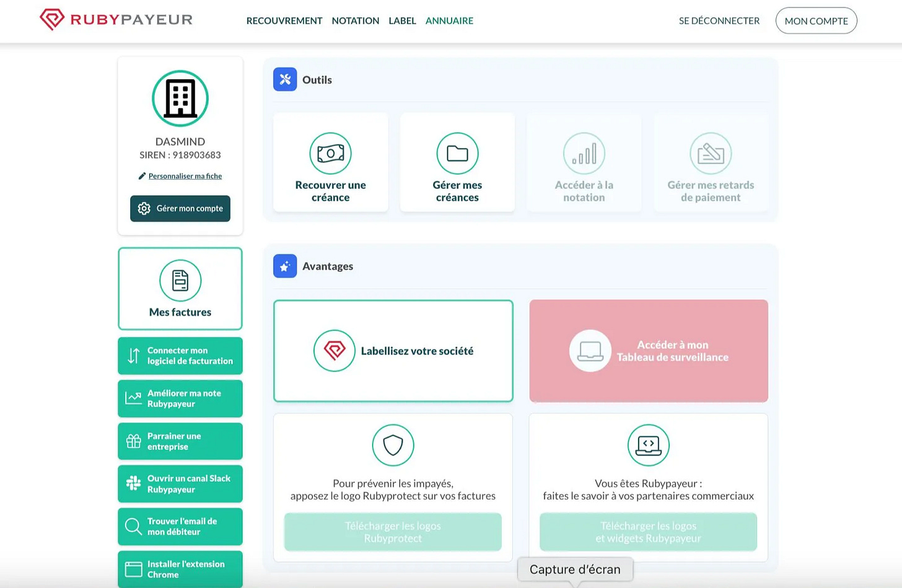Open Labellisez votre société
Screen dimensions: 902x588
393,351
